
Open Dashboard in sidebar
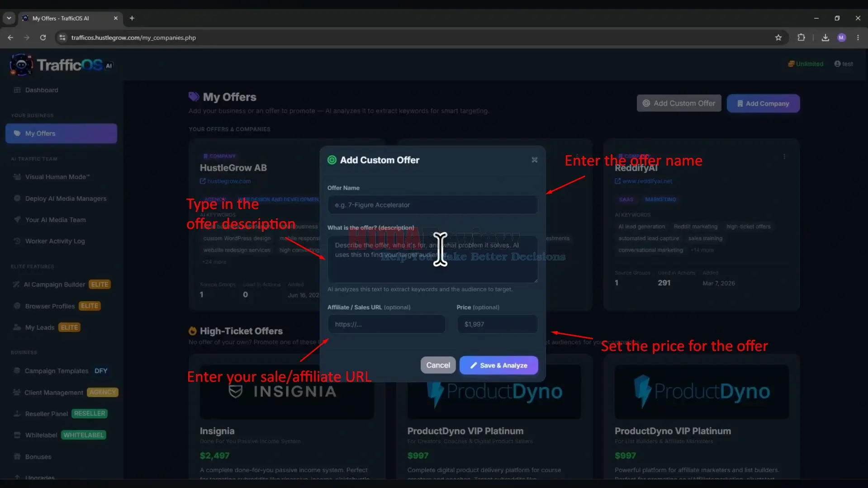(x=42, y=90)
